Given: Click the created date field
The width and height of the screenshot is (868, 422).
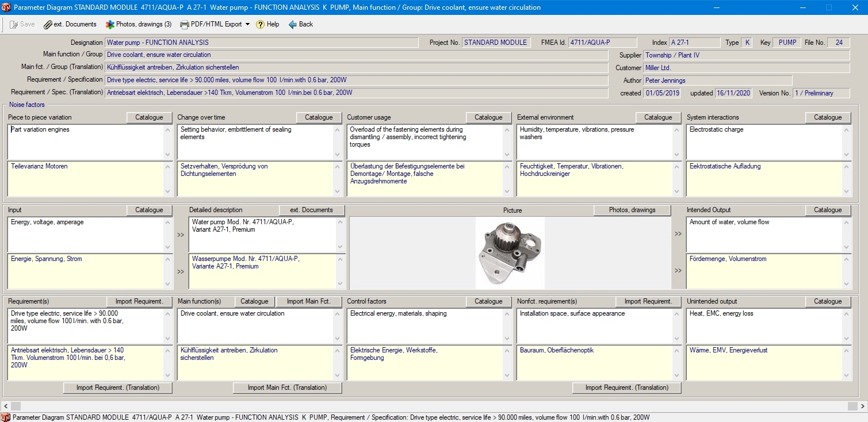Looking at the screenshot, I should click(662, 93).
